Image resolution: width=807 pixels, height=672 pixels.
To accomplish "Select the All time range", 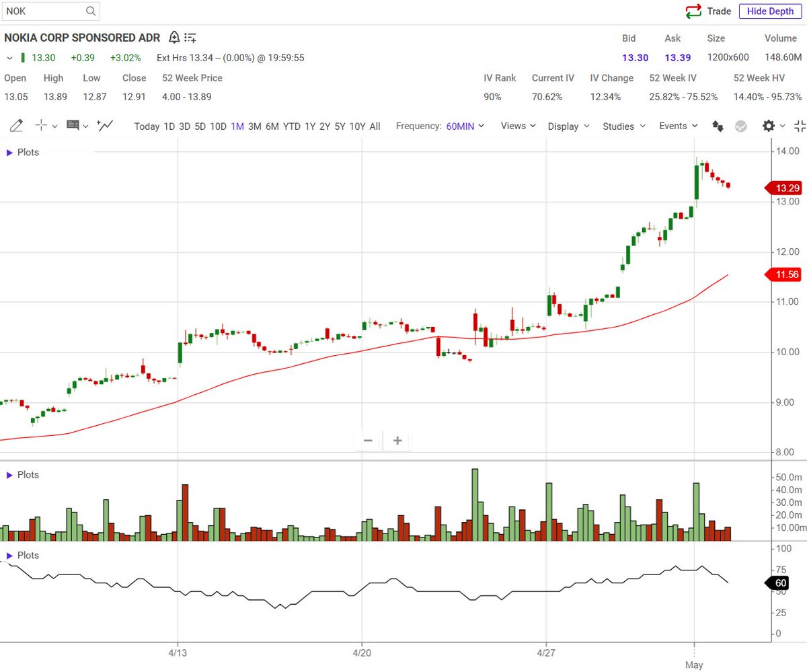I will tap(375, 126).
